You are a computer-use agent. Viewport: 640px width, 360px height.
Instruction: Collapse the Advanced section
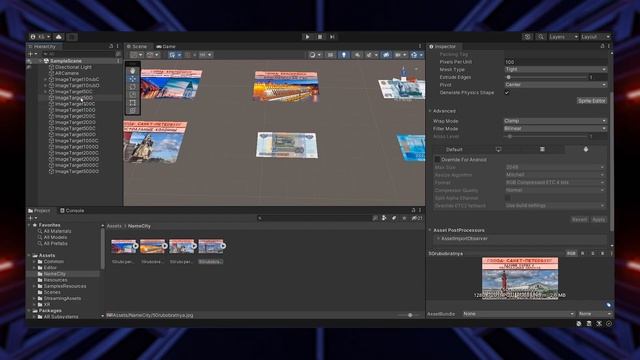point(430,111)
